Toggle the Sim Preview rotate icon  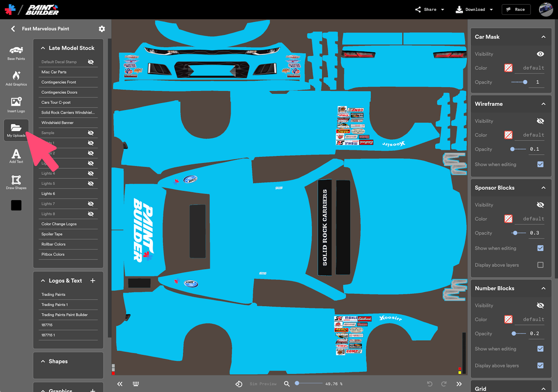(x=239, y=384)
